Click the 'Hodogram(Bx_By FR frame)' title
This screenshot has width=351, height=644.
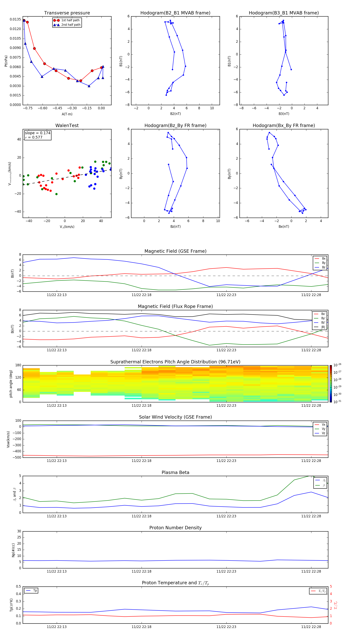coord(284,125)
